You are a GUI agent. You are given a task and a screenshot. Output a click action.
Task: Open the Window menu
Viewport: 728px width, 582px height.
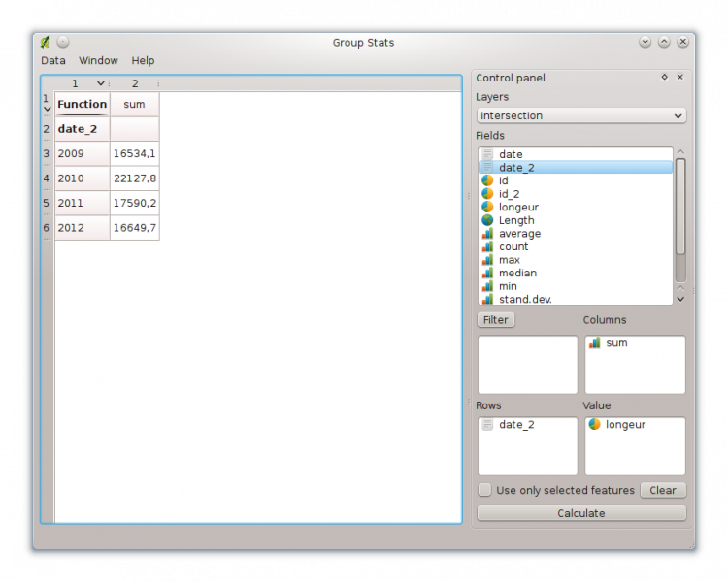(x=98, y=60)
